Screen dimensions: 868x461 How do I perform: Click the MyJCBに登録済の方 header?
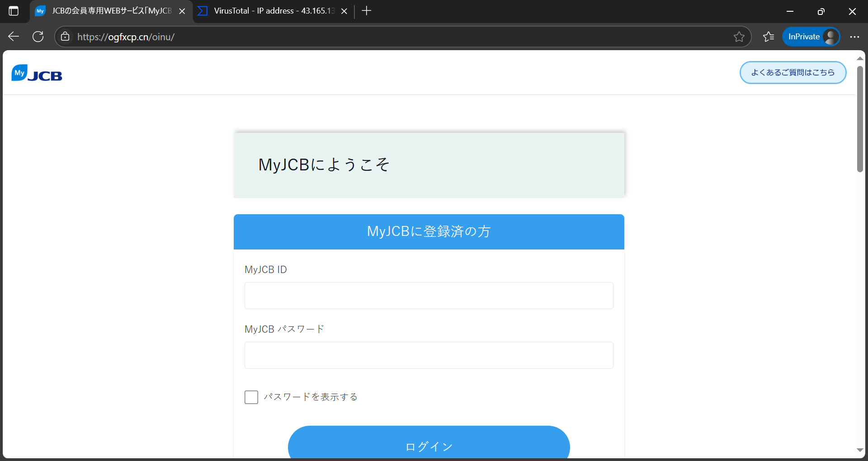[429, 231]
